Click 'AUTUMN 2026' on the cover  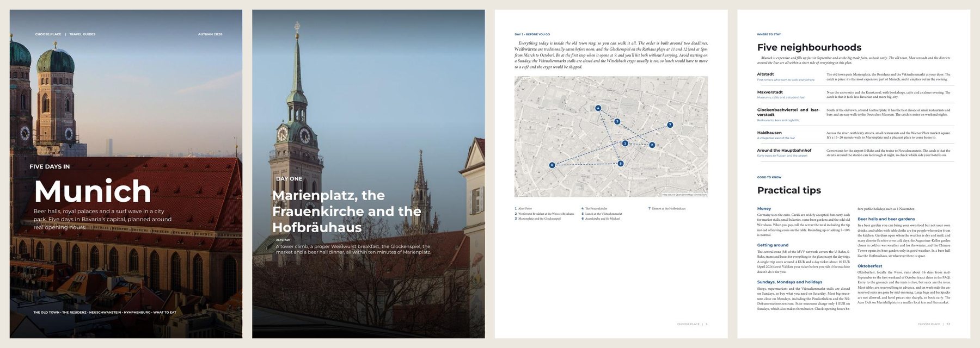210,34
